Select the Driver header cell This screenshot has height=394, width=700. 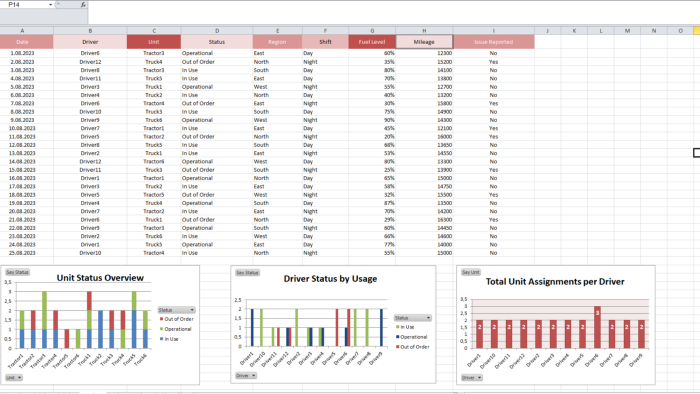click(90, 42)
